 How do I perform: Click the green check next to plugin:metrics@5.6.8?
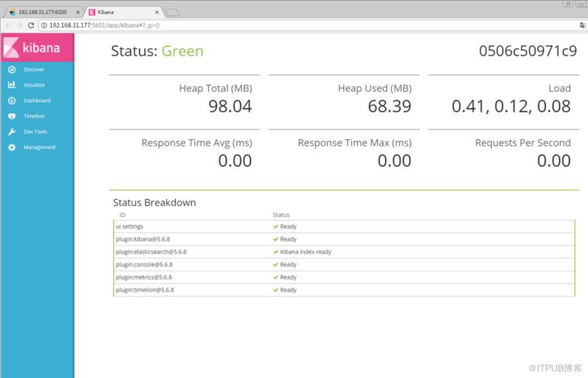pyautogui.click(x=276, y=277)
